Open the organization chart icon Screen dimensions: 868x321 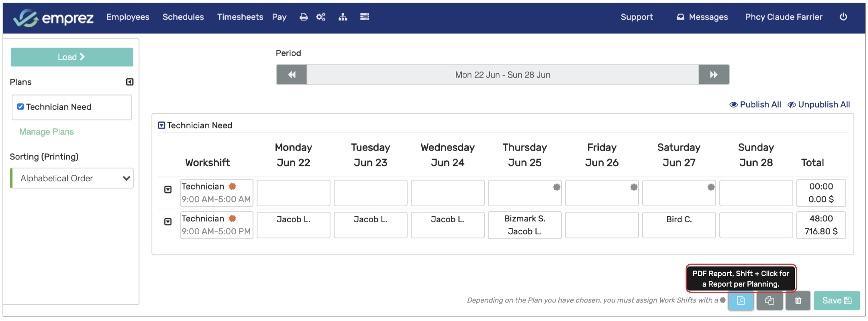pyautogui.click(x=343, y=17)
